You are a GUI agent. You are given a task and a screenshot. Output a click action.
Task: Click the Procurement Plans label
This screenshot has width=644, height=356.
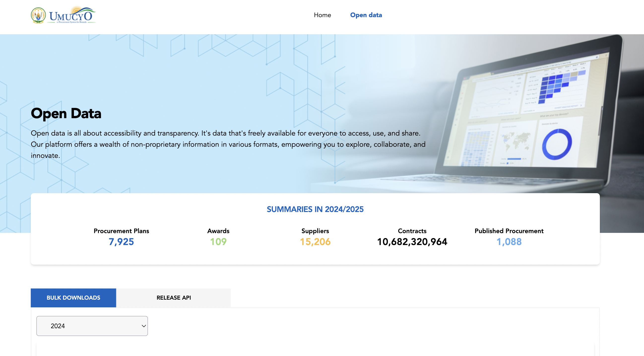click(x=121, y=231)
